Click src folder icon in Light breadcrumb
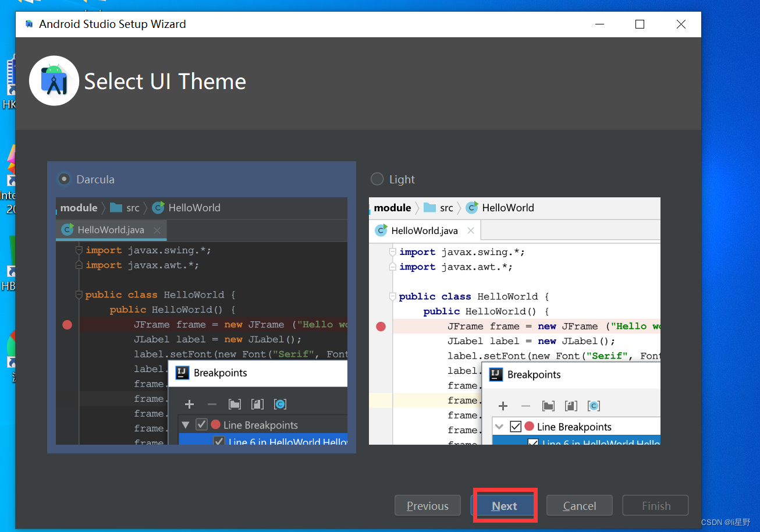 [429, 207]
